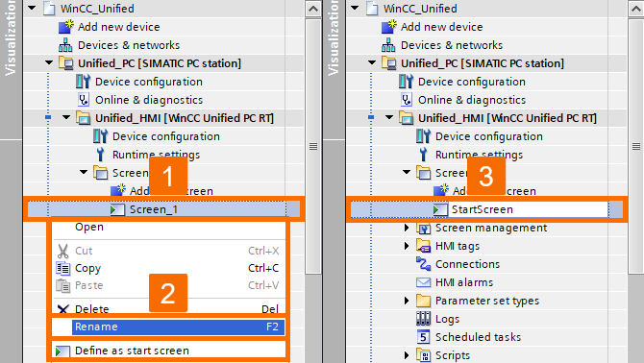Select Scheduled tasks in the right tree

478,337
